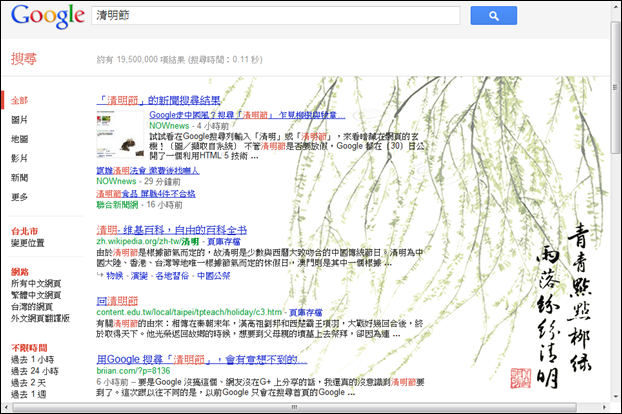Image resolution: width=622 pixels, height=414 pixels.
Task: Select 繁體中文網頁 filter
Action: pos(36,295)
